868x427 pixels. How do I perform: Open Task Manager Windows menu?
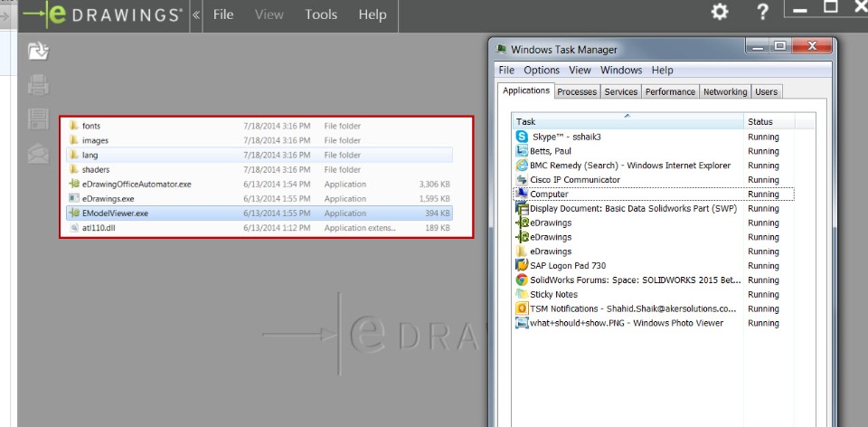(621, 71)
